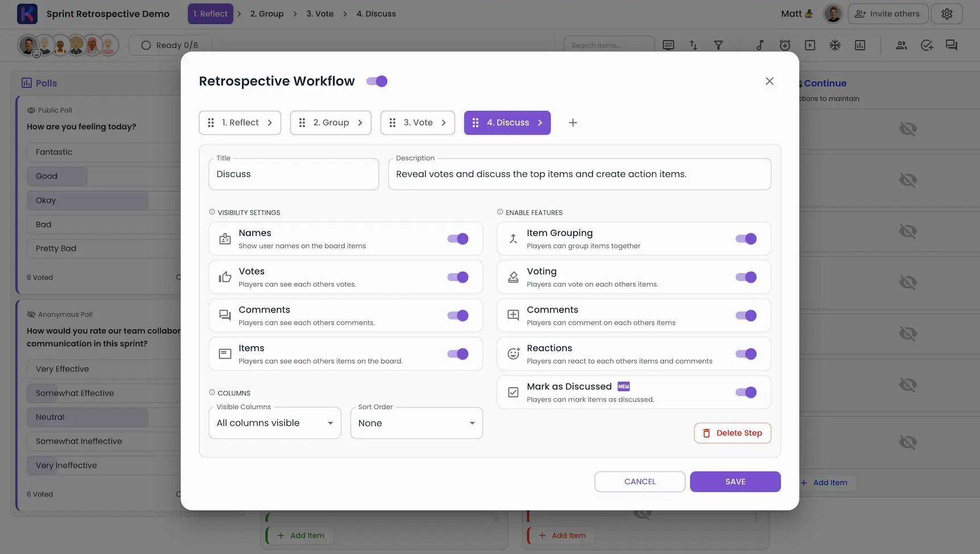The height and width of the screenshot is (554, 980).
Task: Click the comment view icon next to search
Action: (668, 45)
